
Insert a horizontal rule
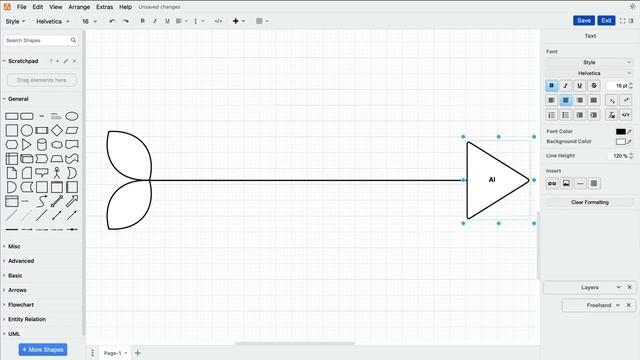tap(580, 184)
